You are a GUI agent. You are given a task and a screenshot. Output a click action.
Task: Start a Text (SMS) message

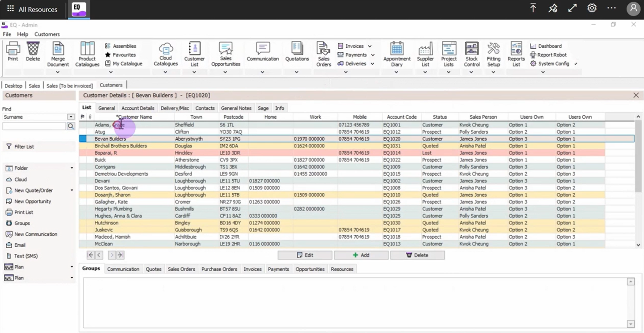click(x=22, y=256)
